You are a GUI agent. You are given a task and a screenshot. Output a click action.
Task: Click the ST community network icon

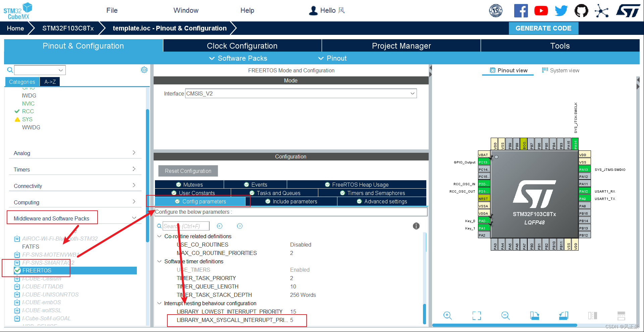pyautogui.click(x=601, y=11)
